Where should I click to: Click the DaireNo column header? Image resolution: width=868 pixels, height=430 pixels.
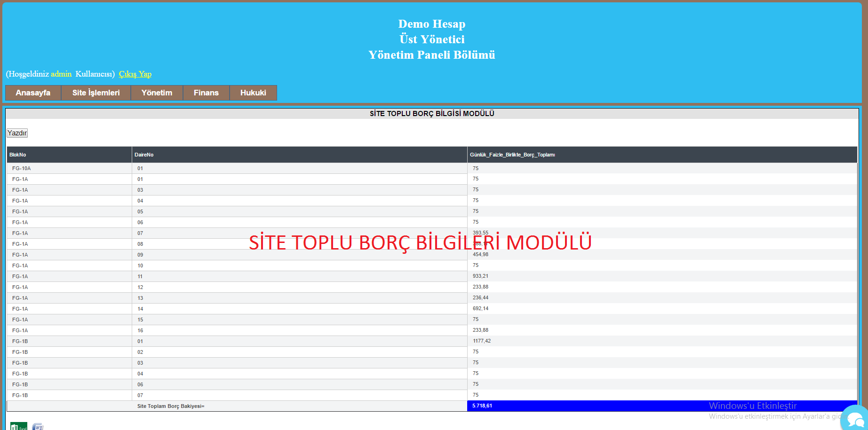(x=144, y=155)
